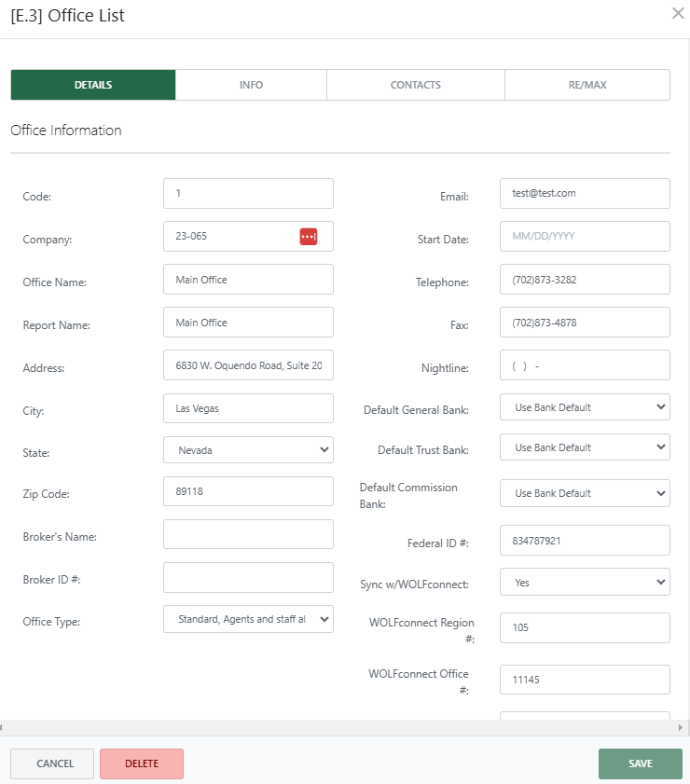Viewport: 690px width, 784px height.
Task: Delete this office record
Action: [x=141, y=763]
